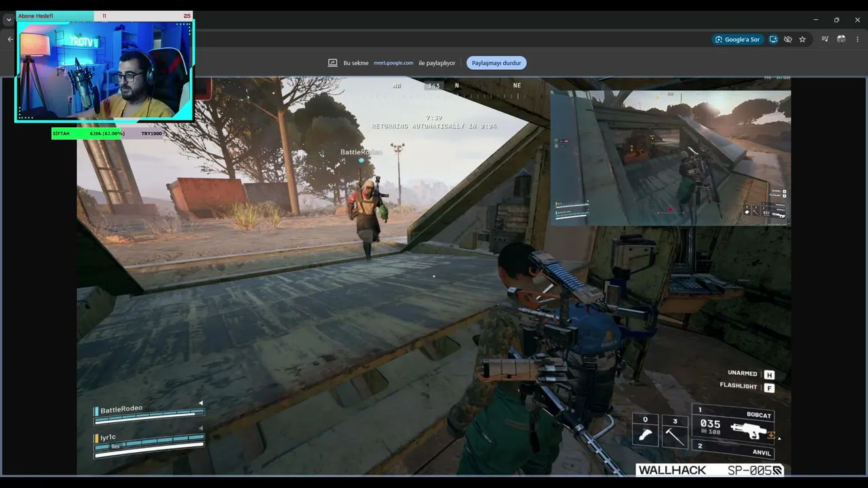This screenshot has width=868, height=488.
Task: Go back with the browser back arrow
Action: [x=10, y=39]
